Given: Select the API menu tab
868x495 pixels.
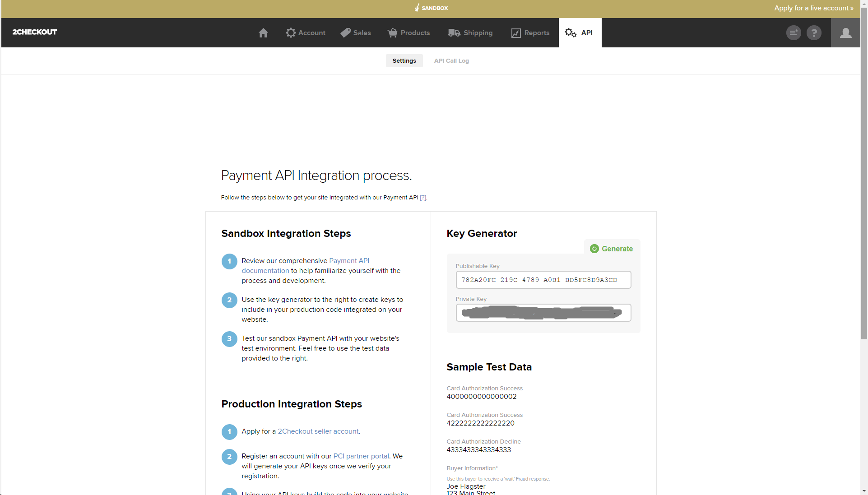Looking at the screenshot, I should pyautogui.click(x=580, y=32).
